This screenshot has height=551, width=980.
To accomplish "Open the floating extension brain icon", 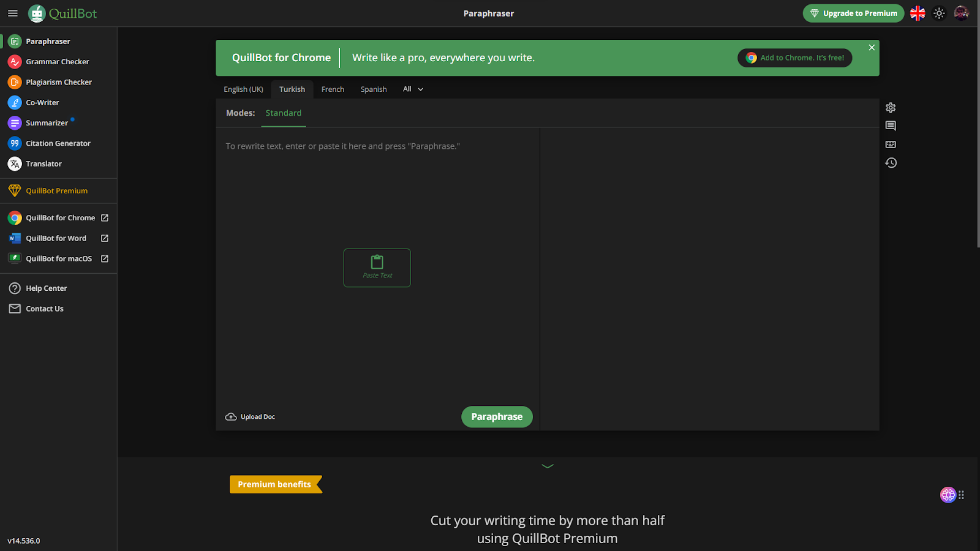I will 948,495.
